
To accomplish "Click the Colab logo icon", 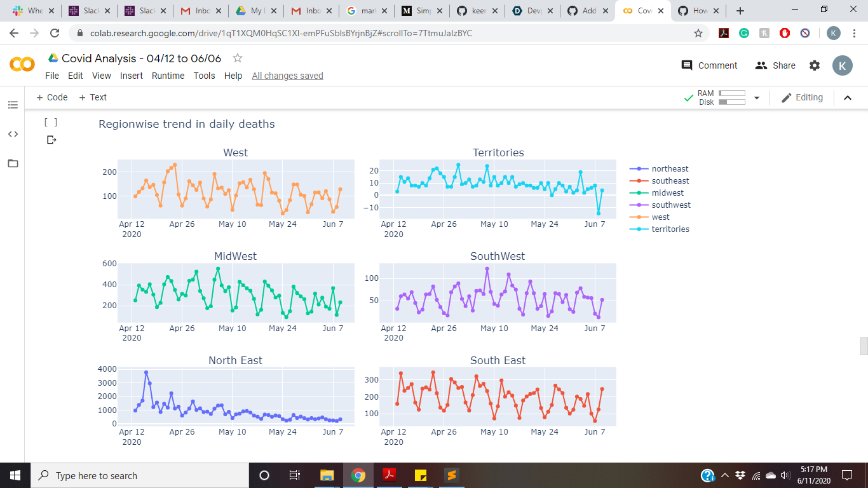I will click(x=22, y=64).
